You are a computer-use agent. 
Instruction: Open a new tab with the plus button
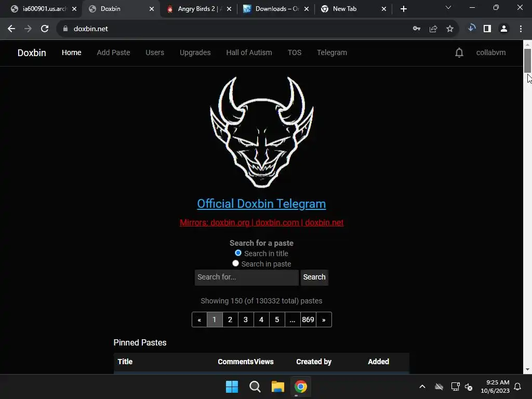click(403, 9)
